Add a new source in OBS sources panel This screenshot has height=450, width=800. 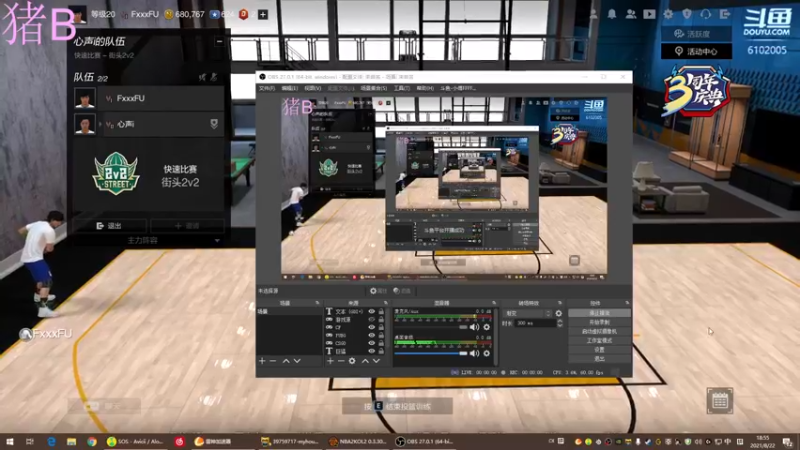(330, 361)
